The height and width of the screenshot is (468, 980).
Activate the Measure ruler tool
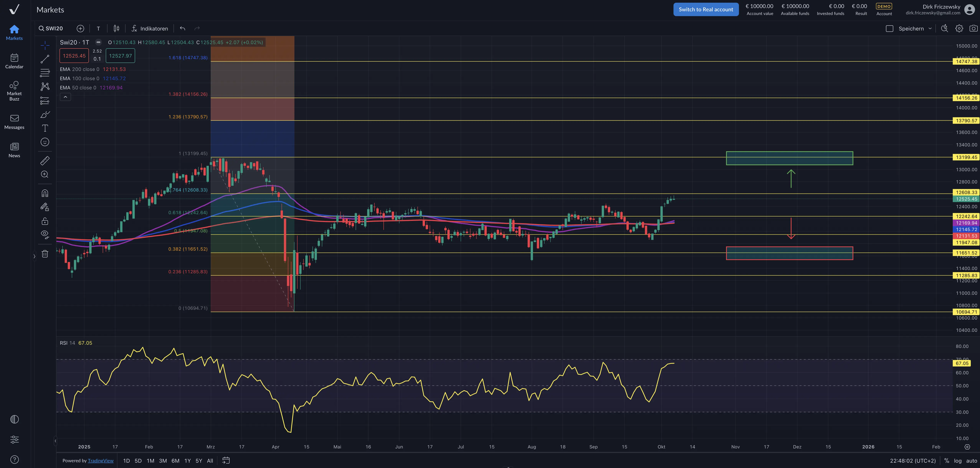45,160
